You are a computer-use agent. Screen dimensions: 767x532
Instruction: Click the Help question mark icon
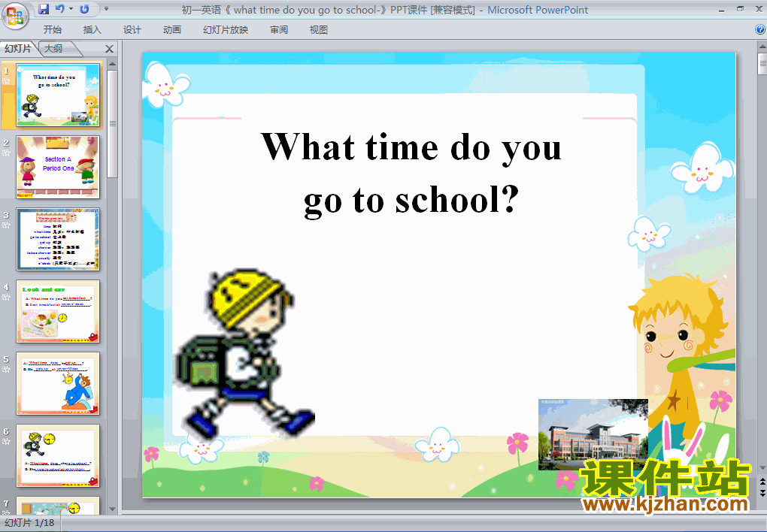760,29
